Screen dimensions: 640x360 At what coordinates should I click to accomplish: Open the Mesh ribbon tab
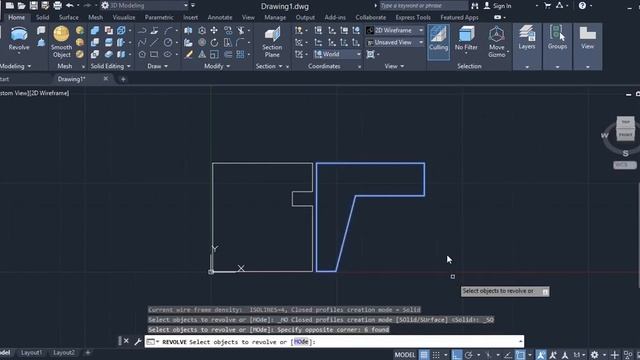tap(96, 18)
